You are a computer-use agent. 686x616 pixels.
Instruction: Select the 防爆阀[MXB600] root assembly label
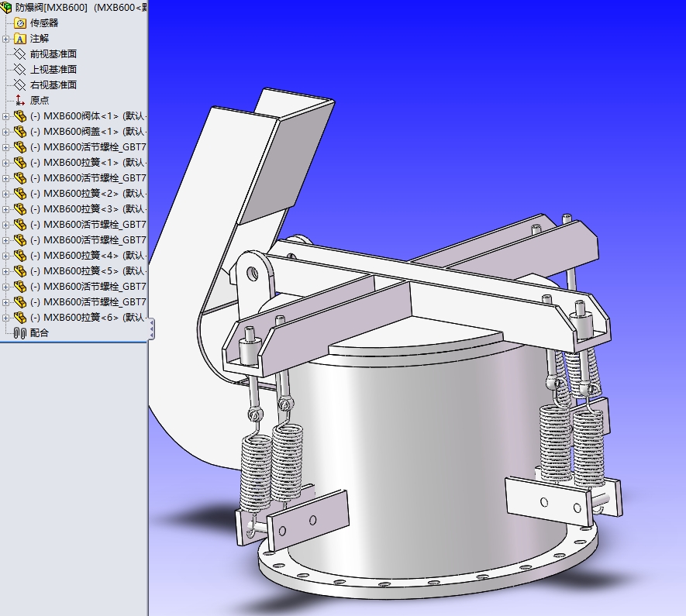click(x=52, y=8)
